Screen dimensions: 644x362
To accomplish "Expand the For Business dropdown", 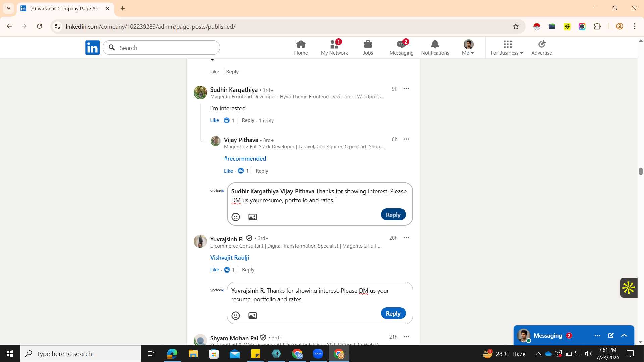I will [507, 48].
